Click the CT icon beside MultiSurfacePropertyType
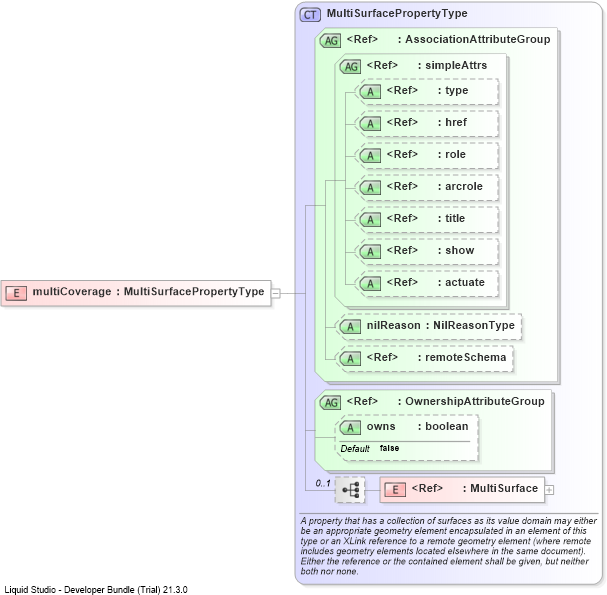The width and height of the screenshot is (607, 595). click(310, 15)
